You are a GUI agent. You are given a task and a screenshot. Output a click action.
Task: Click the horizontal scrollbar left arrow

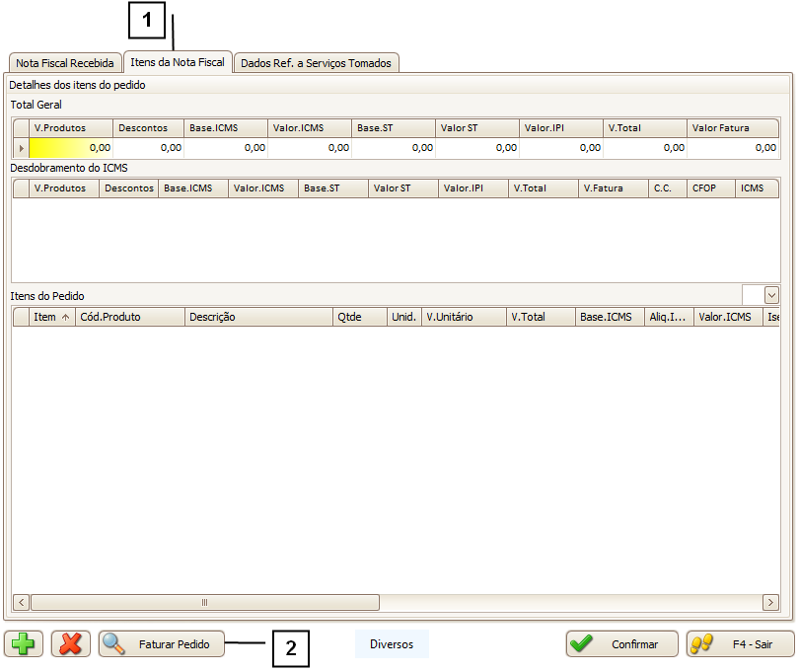point(21,602)
